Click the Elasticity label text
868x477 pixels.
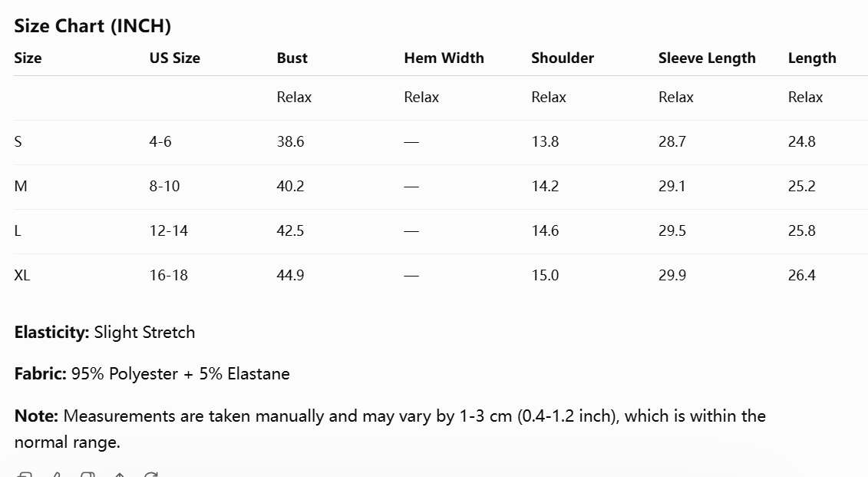tap(51, 333)
